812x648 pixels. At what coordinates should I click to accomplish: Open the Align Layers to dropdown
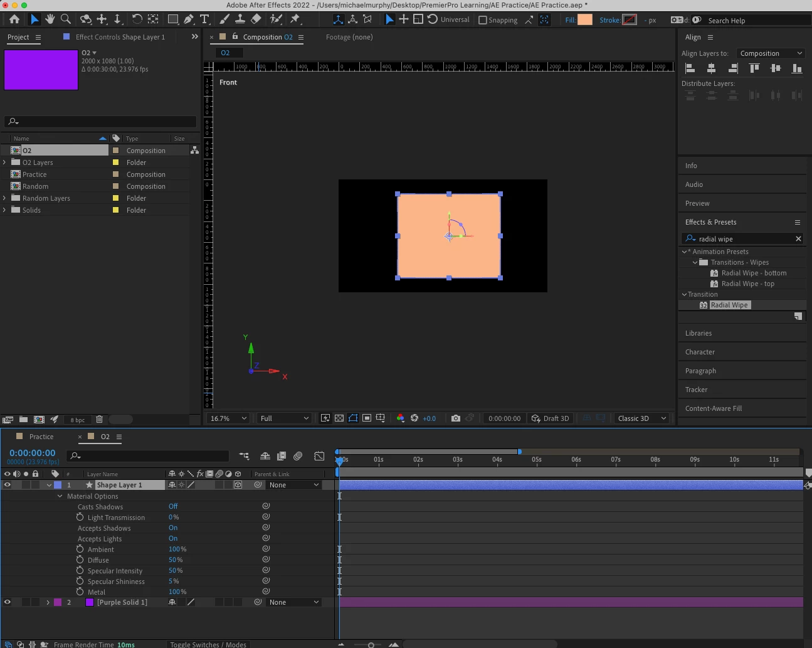tap(771, 53)
